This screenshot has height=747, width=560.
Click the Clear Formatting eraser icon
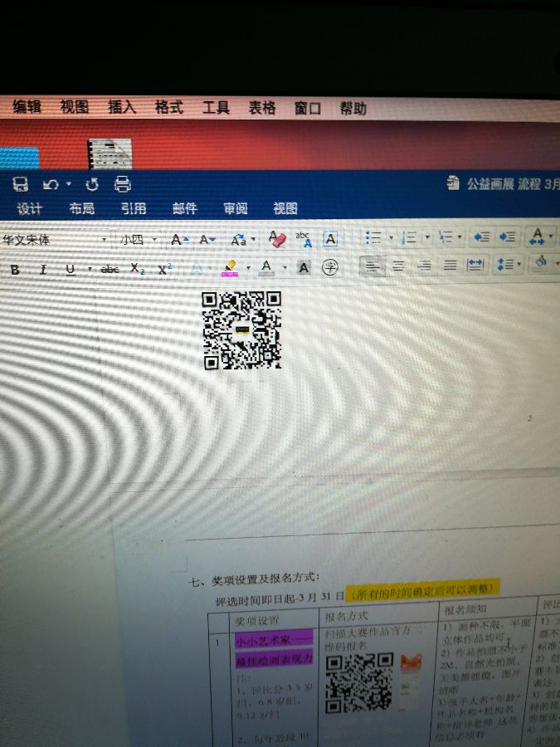276,239
